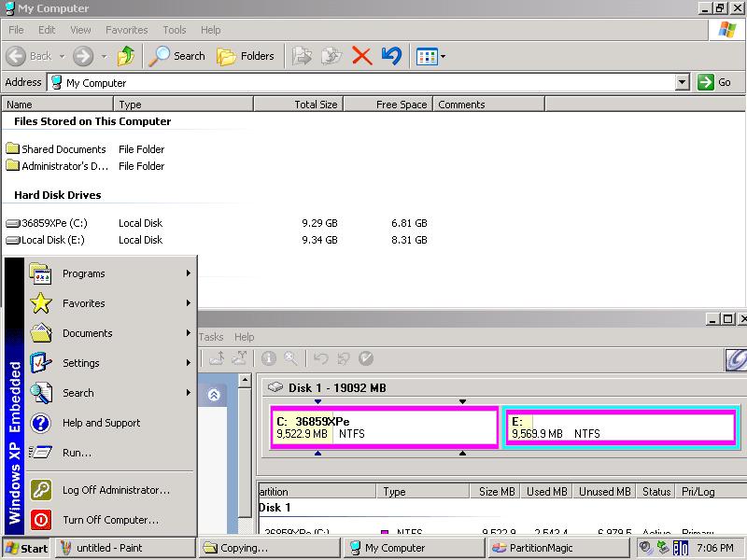The image size is (747, 560).
Task: Click the Up folder toolbar icon
Action: [126, 56]
